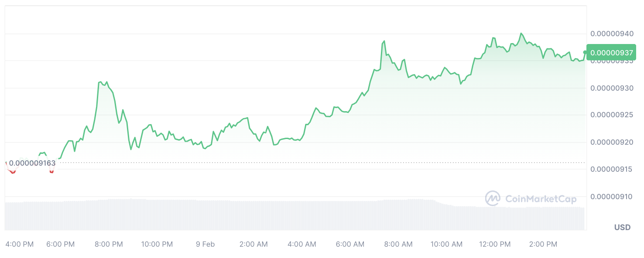Click the CoinMarketCap logo icon watermark
This screenshot has width=644, height=258.
(x=493, y=198)
